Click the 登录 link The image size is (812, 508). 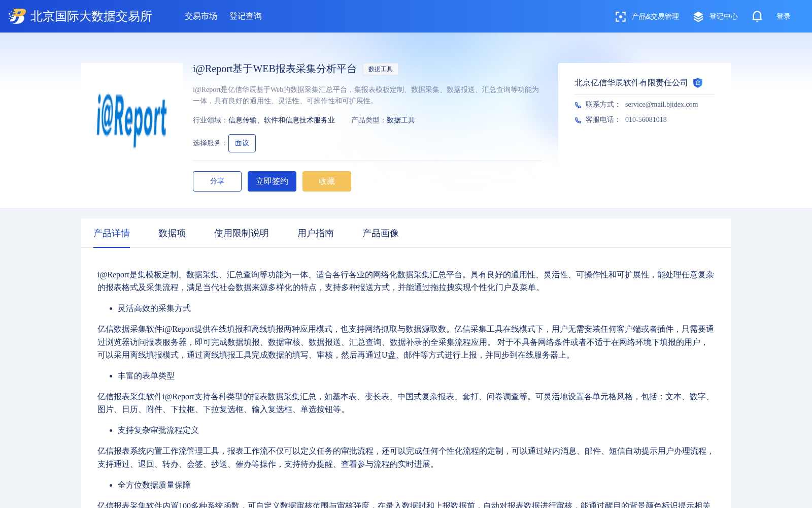coord(784,17)
